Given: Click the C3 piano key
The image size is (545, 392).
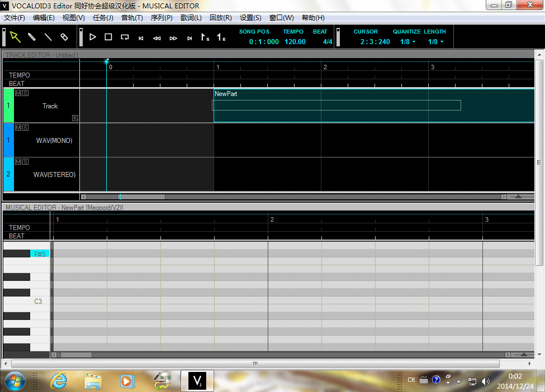Looking at the screenshot, I should click(x=26, y=301).
